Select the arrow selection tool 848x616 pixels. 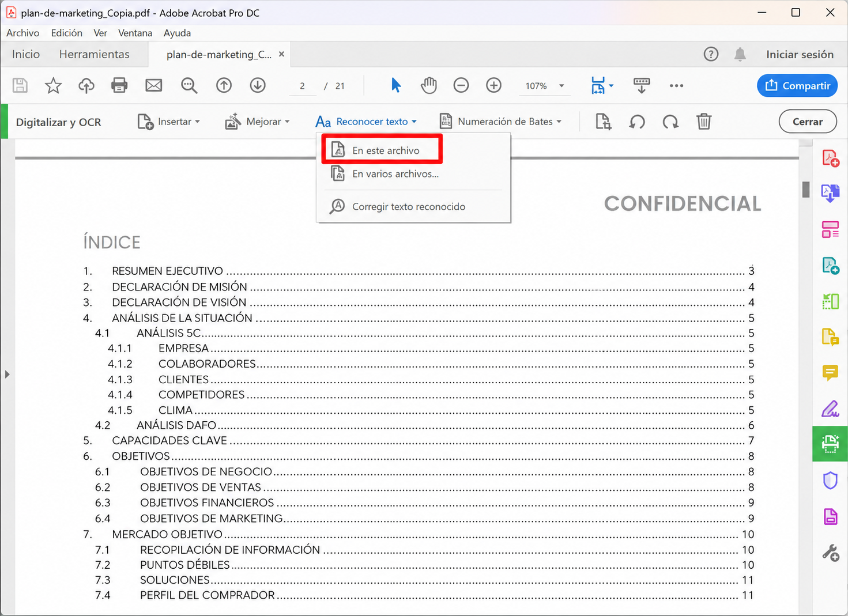[396, 86]
